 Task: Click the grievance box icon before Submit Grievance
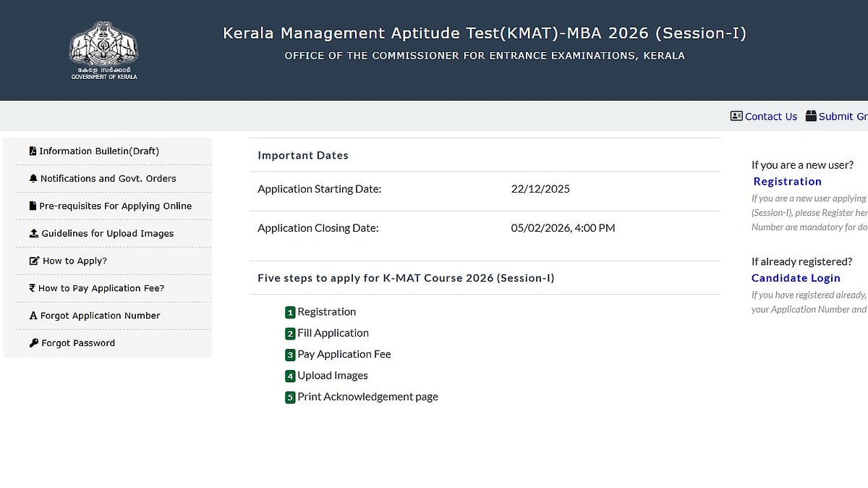click(811, 115)
